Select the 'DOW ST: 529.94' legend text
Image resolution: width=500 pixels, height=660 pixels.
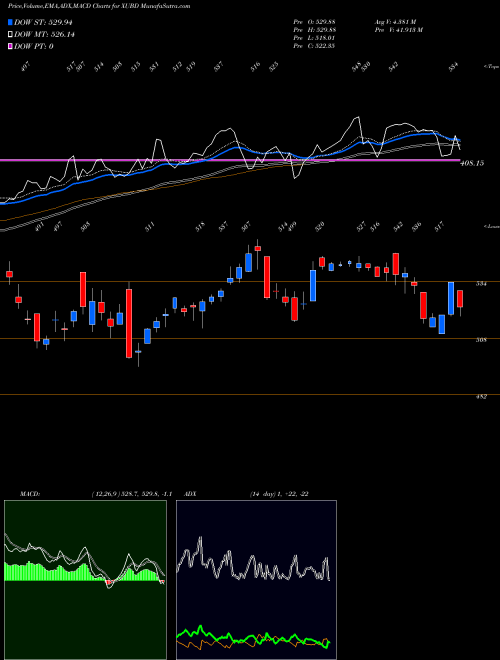(43, 23)
